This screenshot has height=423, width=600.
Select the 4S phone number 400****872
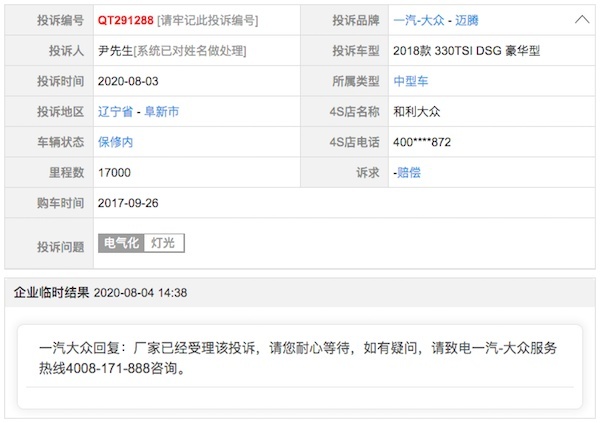pos(422,142)
